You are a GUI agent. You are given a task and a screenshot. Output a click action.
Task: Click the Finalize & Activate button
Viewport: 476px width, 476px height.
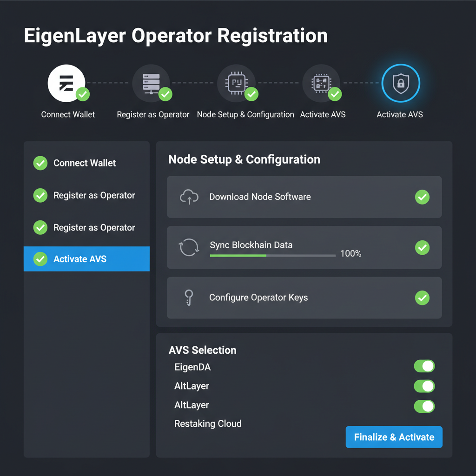[x=394, y=437]
